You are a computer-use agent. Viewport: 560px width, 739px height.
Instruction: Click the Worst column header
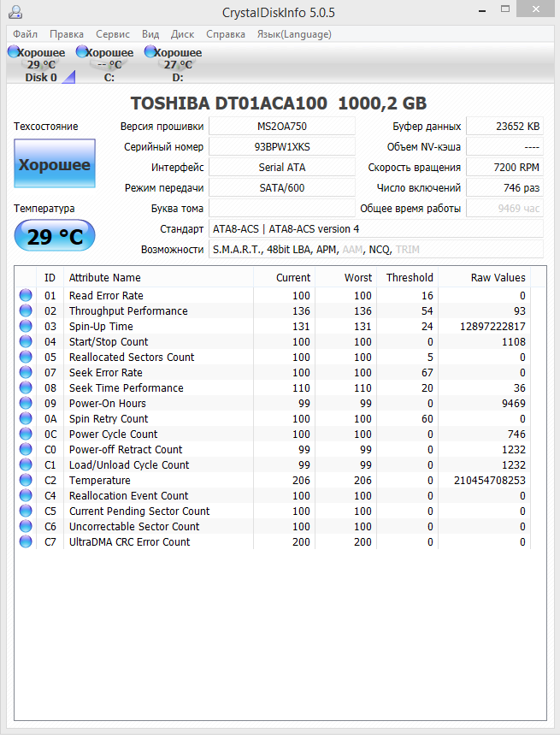pyautogui.click(x=345, y=278)
